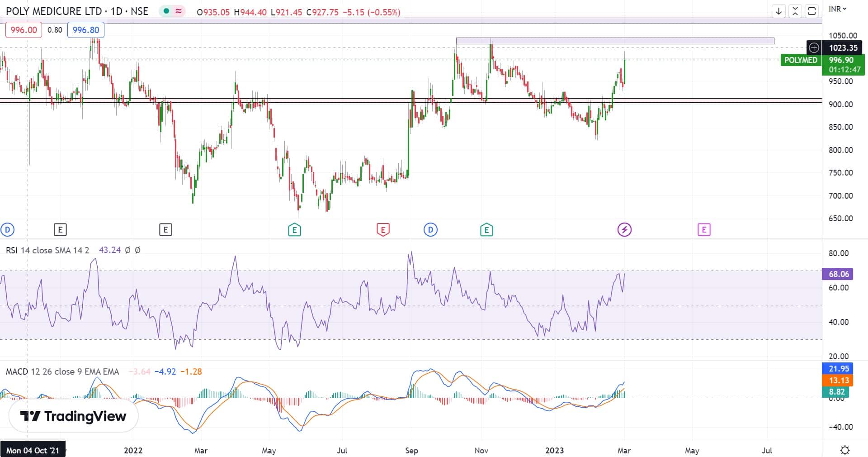The height and width of the screenshot is (457, 868).
Task: Open the INR currency dropdown
Action: pos(838,9)
